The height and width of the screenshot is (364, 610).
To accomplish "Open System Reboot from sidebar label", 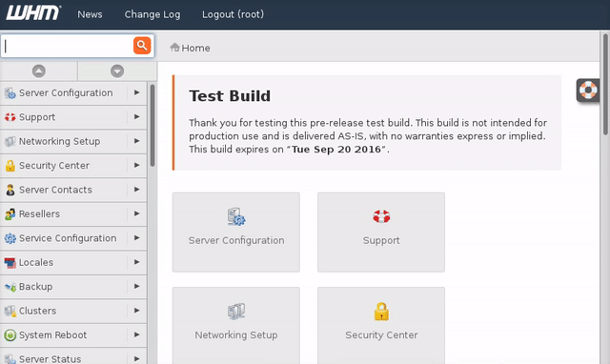I will pyautogui.click(x=53, y=335).
